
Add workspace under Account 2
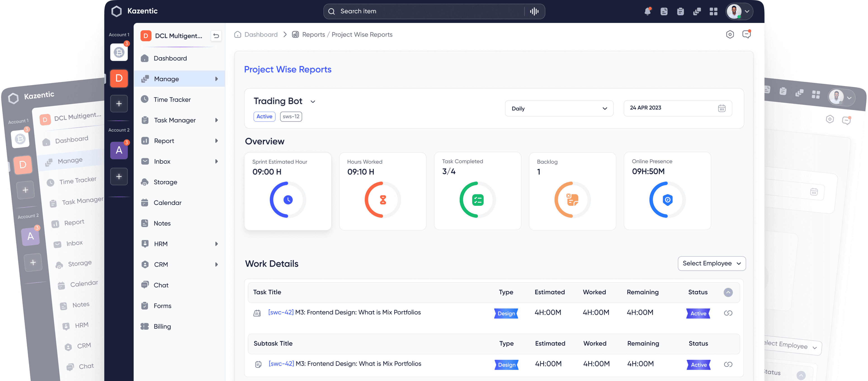119,176
